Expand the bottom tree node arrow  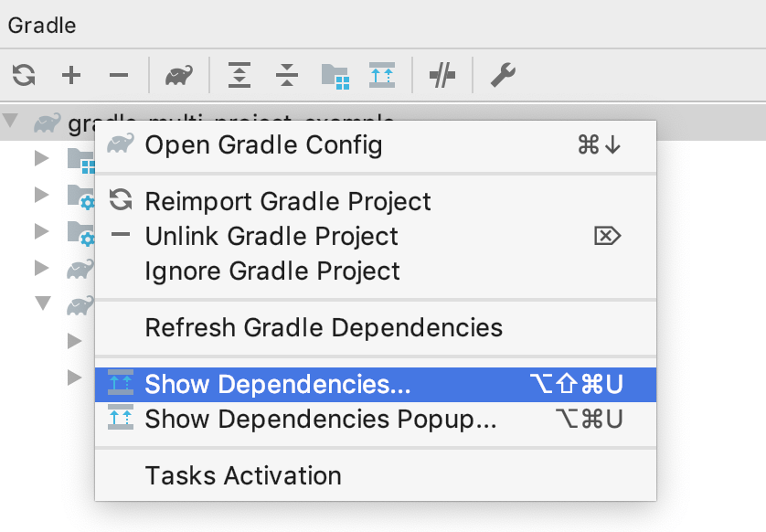point(73,377)
